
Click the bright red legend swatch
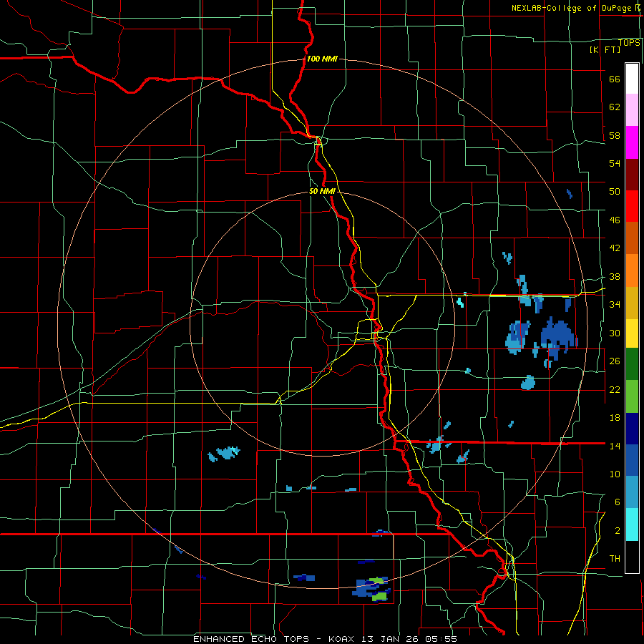[x=632, y=207]
